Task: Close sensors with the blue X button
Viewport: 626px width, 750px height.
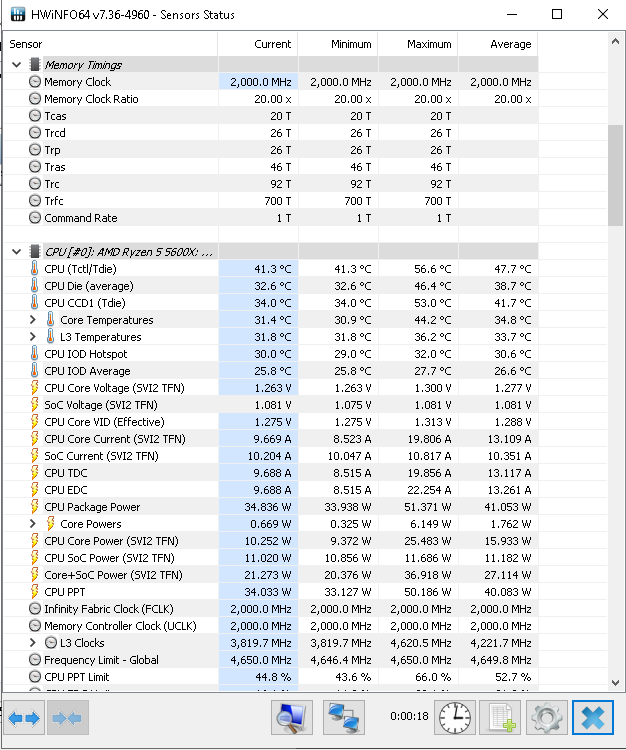Action: (593, 718)
